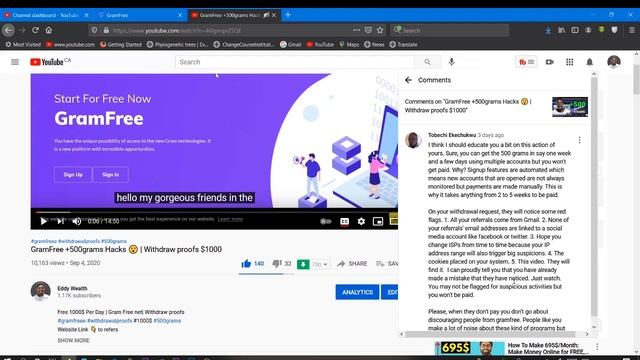The height and width of the screenshot is (360, 640).
Task: Open the notifications bell
Action: (x=589, y=62)
